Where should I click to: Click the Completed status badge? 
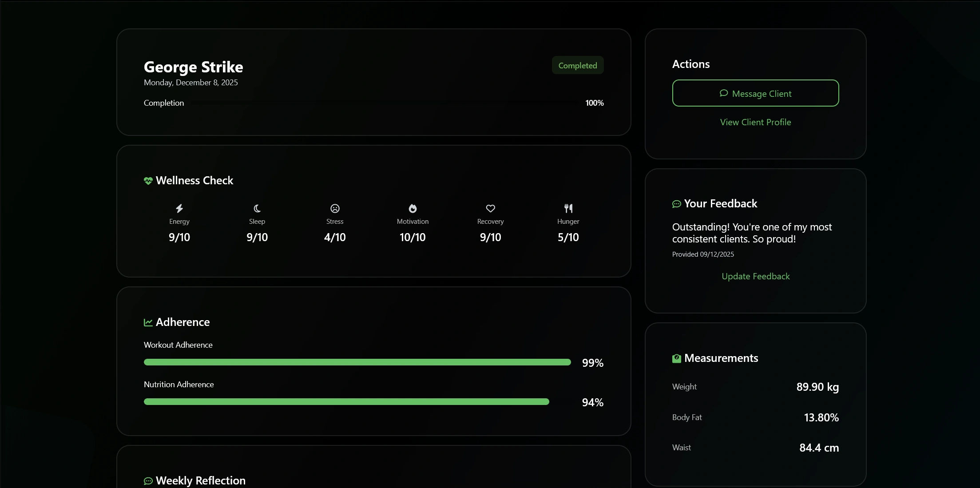tap(577, 65)
